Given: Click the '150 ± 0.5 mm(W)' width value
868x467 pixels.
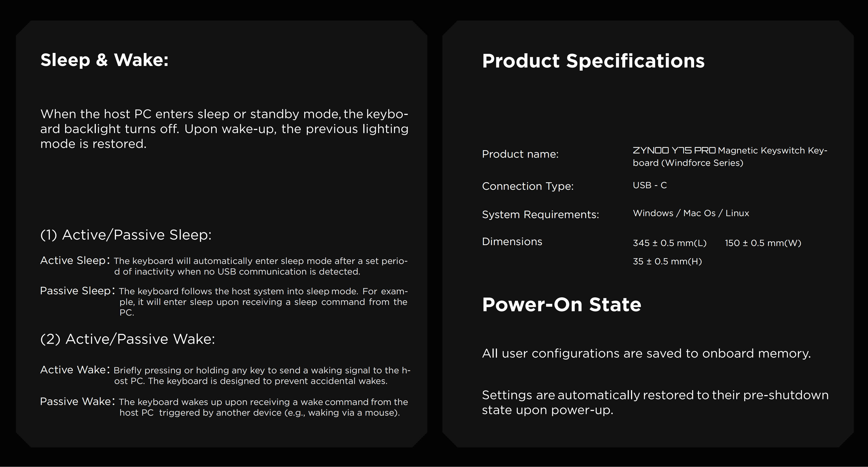Looking at the screenshot, I should [762, 243].
